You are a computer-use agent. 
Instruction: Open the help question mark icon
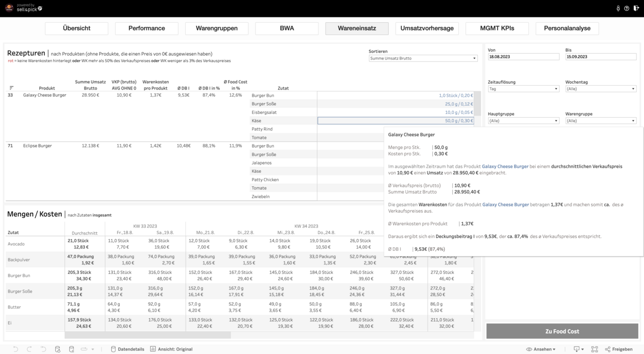pos(626,9)
